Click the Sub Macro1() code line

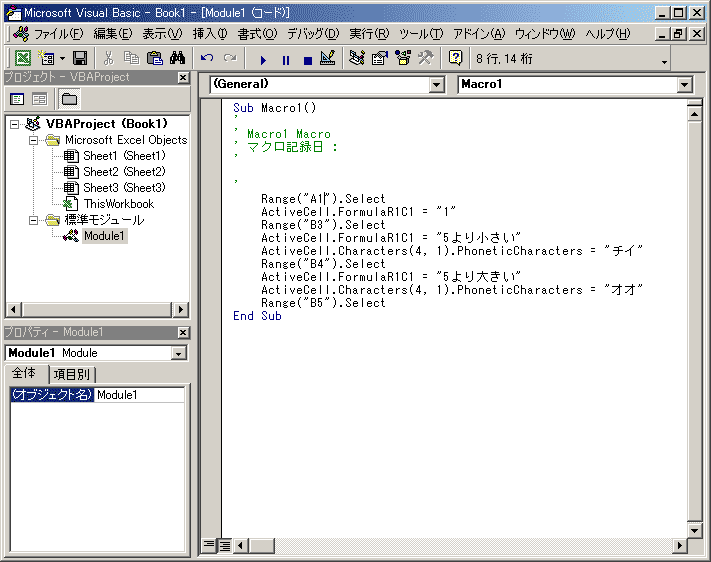pyautogui.click(x=274, y=108)
